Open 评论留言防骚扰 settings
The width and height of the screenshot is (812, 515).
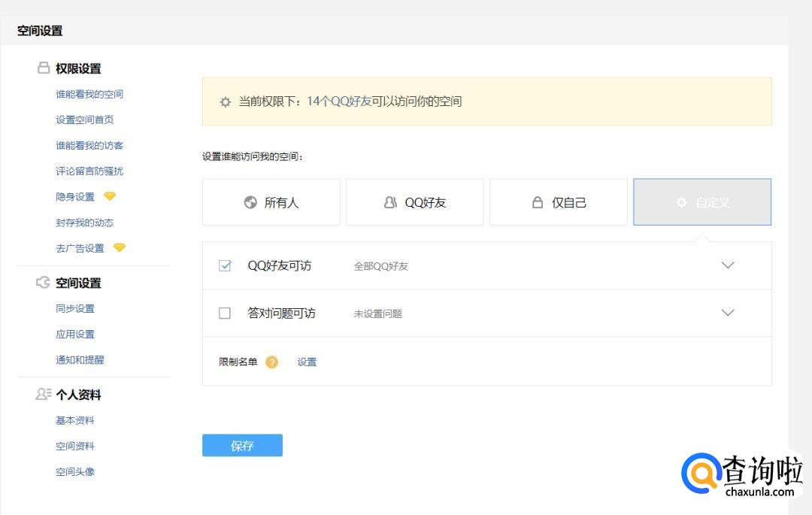89,171
